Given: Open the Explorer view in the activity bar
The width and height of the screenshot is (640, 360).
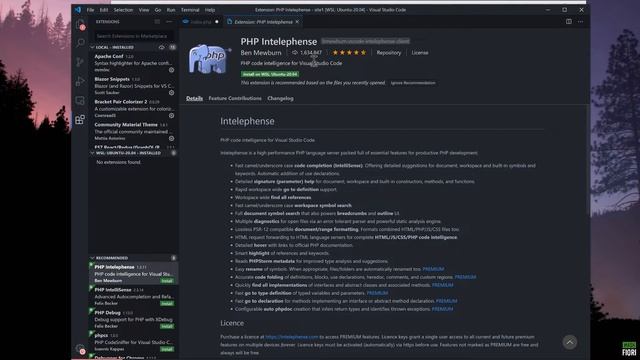Looking at the screenshot, I should coord(80,24).
